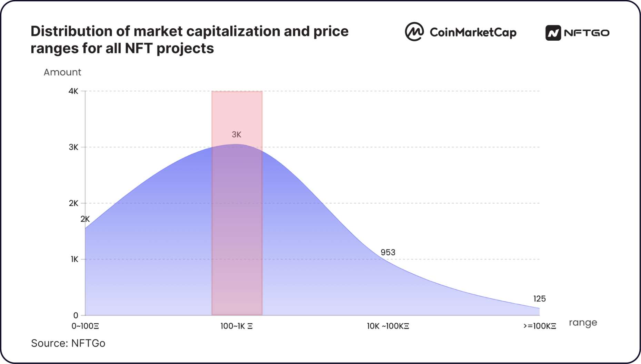Click the 1K y-axis tick label
The width and height of the screenshot is (641, 364).
tap(74, 259)
